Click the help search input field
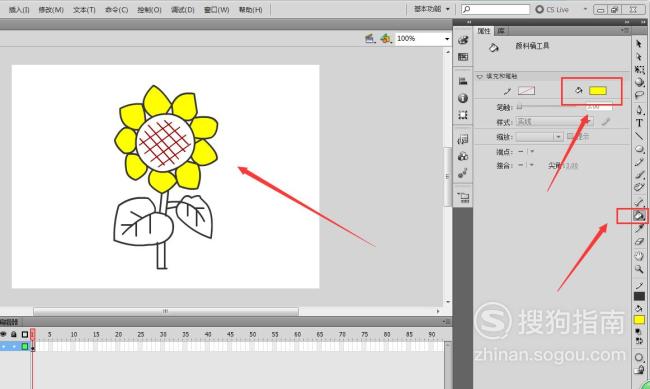 click(x=495, y=9)
